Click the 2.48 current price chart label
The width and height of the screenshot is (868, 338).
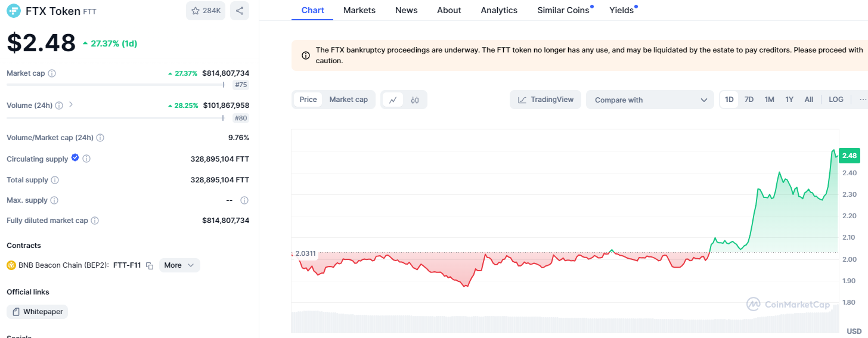pyautogui.click(x=850, y=156)
